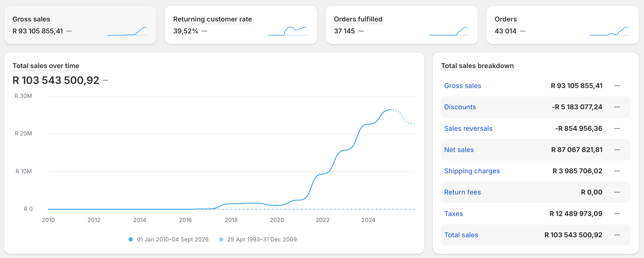Open the Discounts breakdown link
The image size is (644, 258).
tap(460, 107)
